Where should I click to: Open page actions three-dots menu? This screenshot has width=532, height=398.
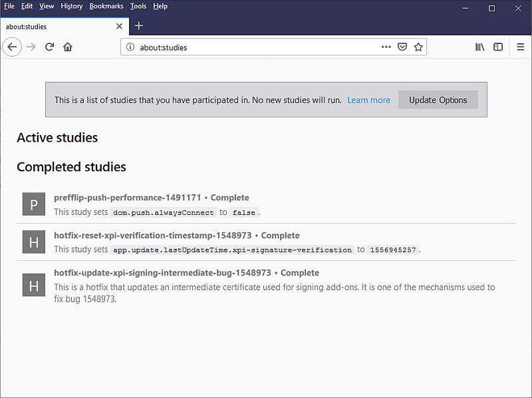[386, 47]
